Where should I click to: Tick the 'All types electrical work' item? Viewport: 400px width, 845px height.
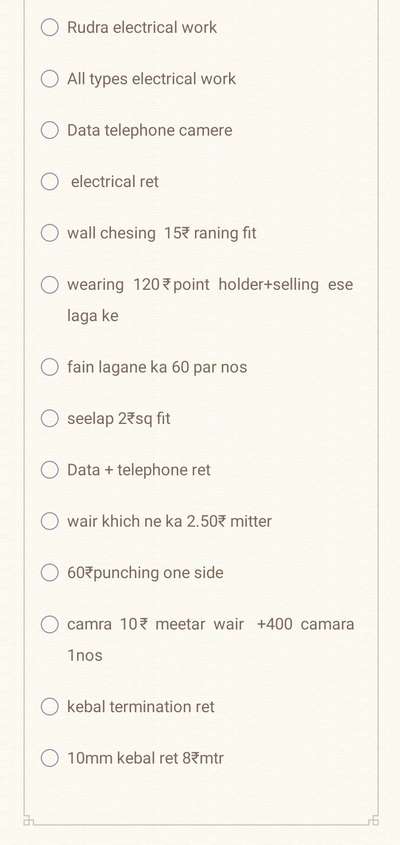50,79
